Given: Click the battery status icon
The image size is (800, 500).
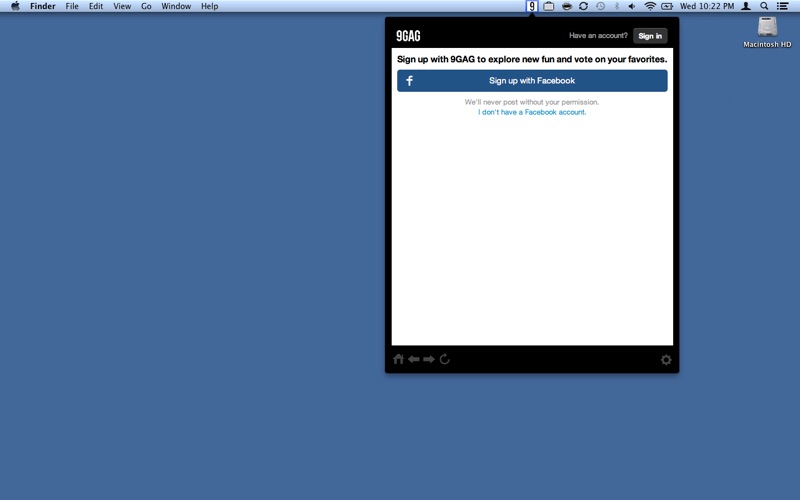Looking at the screenshot, I should (667, 6).
